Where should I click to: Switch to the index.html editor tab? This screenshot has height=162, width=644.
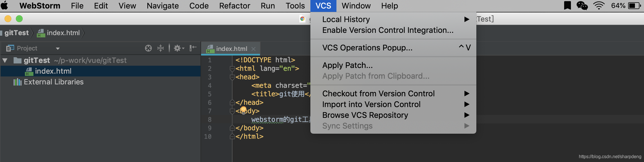231,49
